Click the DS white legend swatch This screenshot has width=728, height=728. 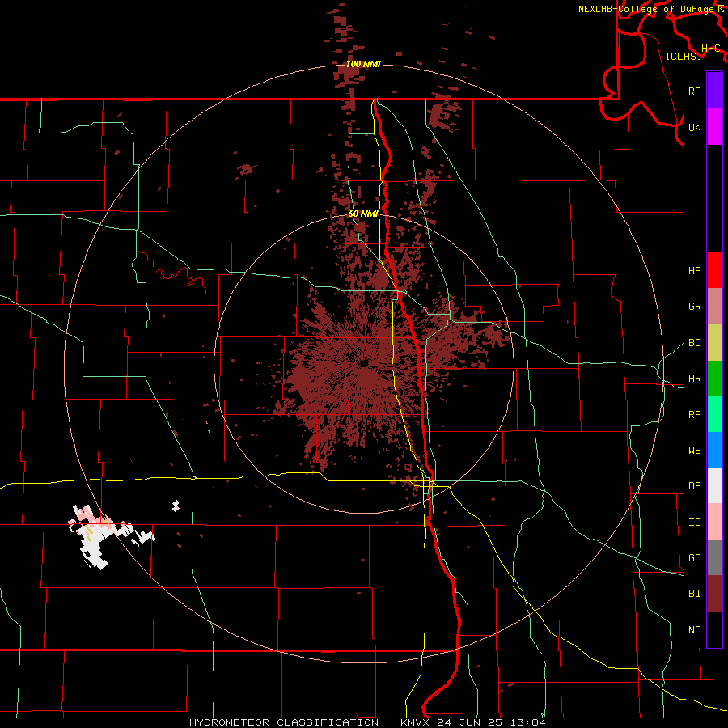click(714, 485)
